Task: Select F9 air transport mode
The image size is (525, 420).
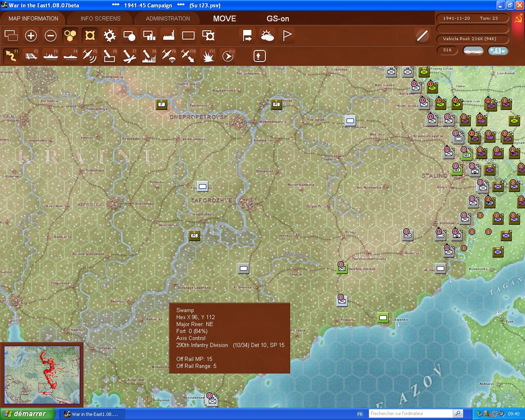Action: pos(169,55)
